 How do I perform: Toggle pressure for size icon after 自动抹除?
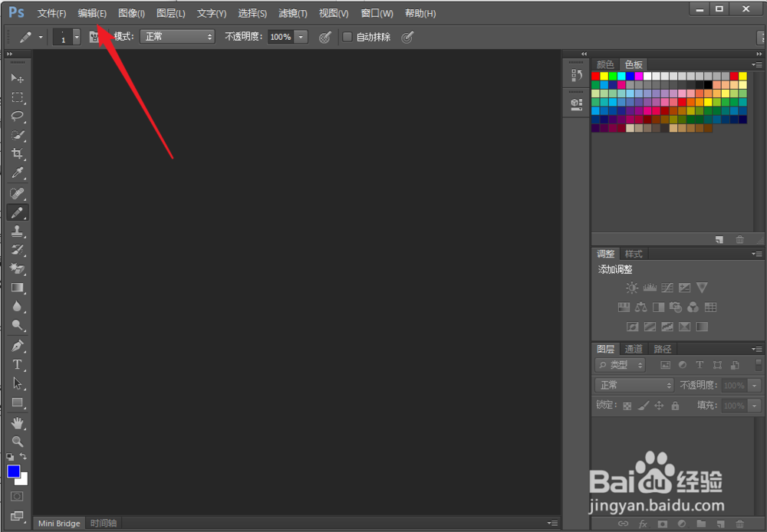pos(407,37)
